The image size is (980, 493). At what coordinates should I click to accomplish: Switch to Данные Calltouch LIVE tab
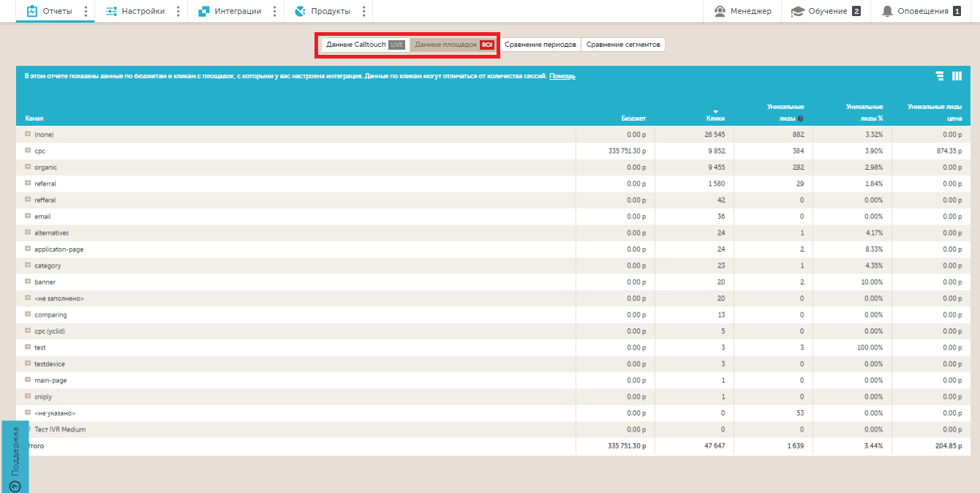pos(365,45)
